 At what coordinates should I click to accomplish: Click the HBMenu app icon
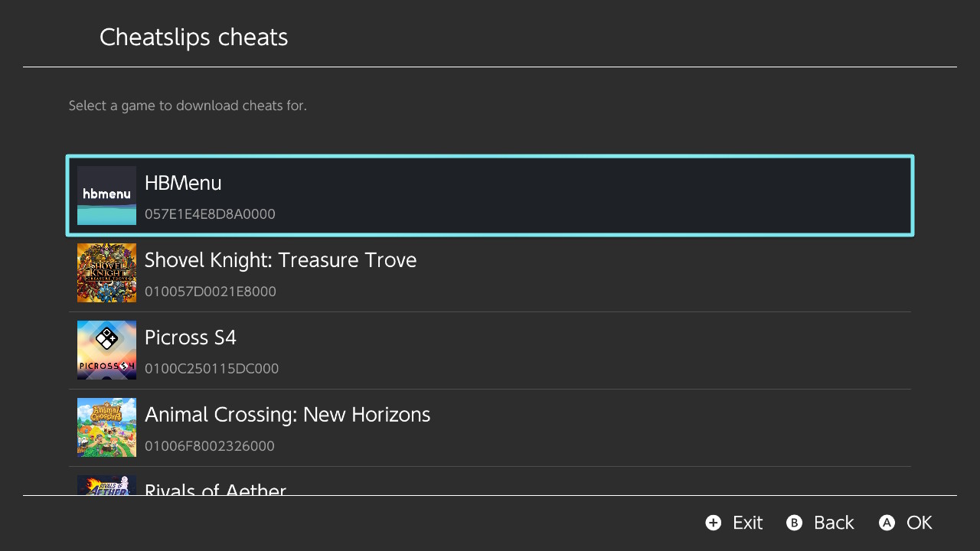(106, 195)
